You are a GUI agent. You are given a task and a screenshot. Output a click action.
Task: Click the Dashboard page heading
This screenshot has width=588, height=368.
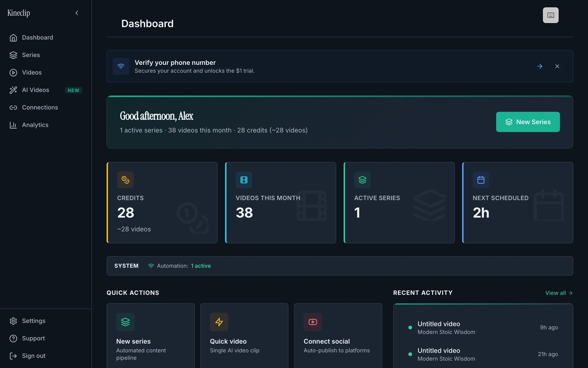[147, 24]
